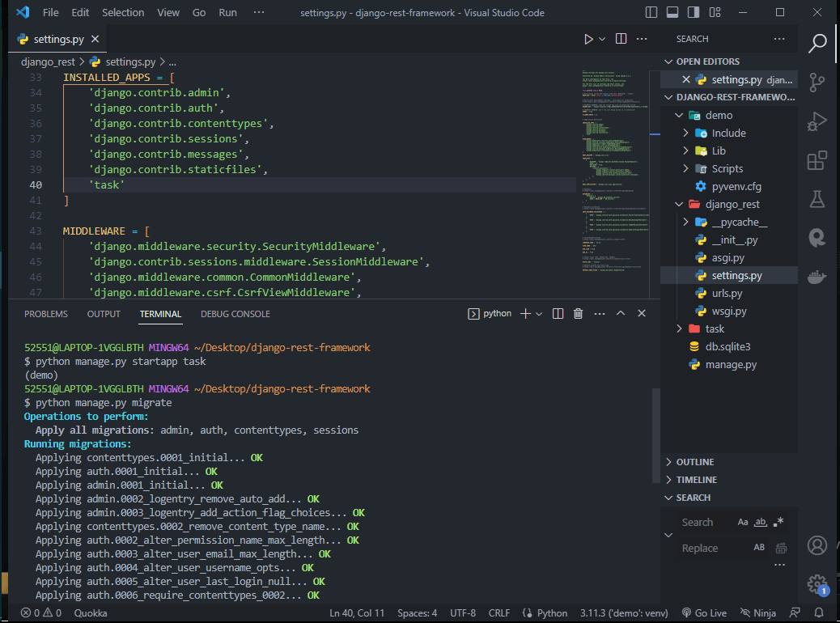Close settings.py in Open Editors list
Screen dimensions: 840x623
click(x=685, y=79)
